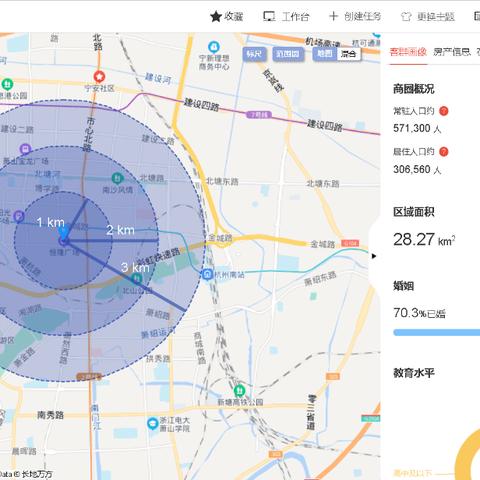Click the "3 km" radius label
The image size is (480, 480).
135,267
